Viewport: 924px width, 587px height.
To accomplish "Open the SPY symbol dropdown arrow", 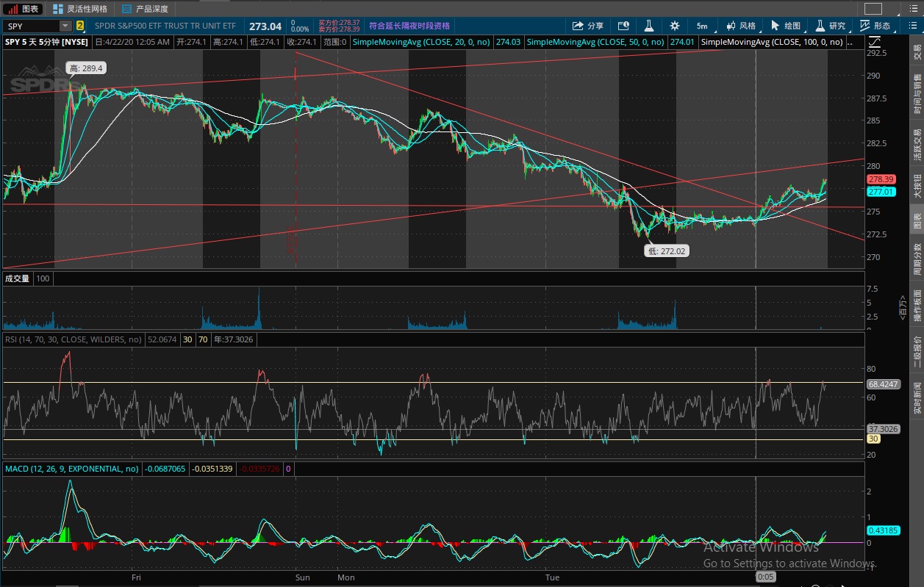I will [65, 26].
